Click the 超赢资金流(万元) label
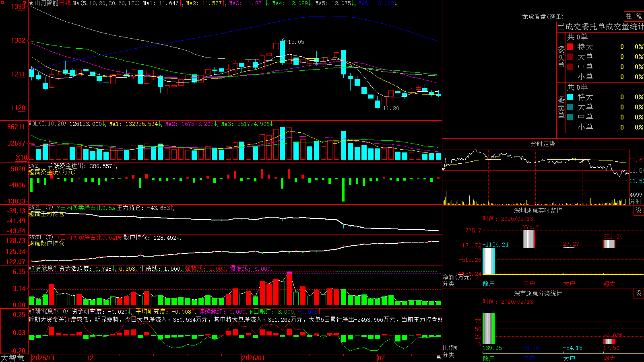The image size is (644, 362). pos(52,172)
